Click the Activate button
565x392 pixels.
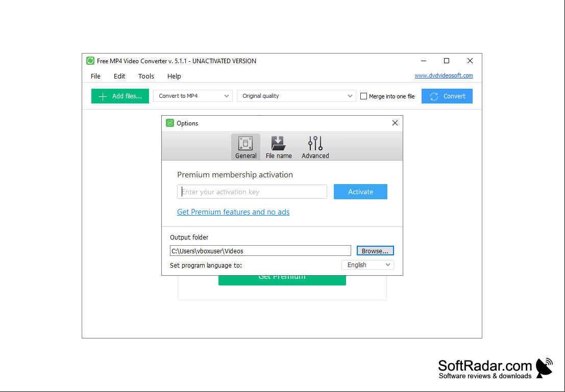click(x=360, y=192)
